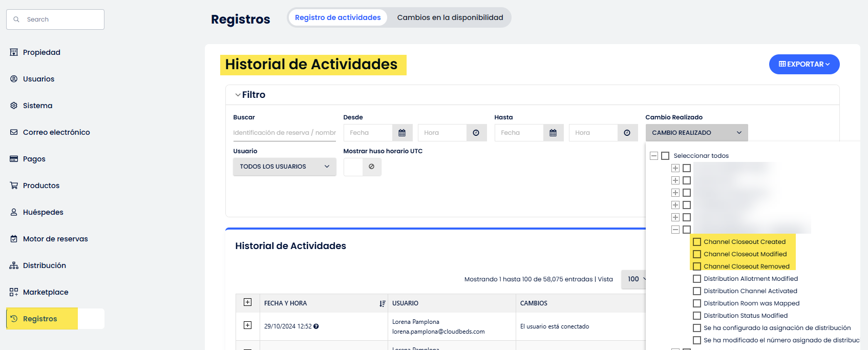
Task: Select the Registro de actividades tab
Action: (x=337, y=17)
